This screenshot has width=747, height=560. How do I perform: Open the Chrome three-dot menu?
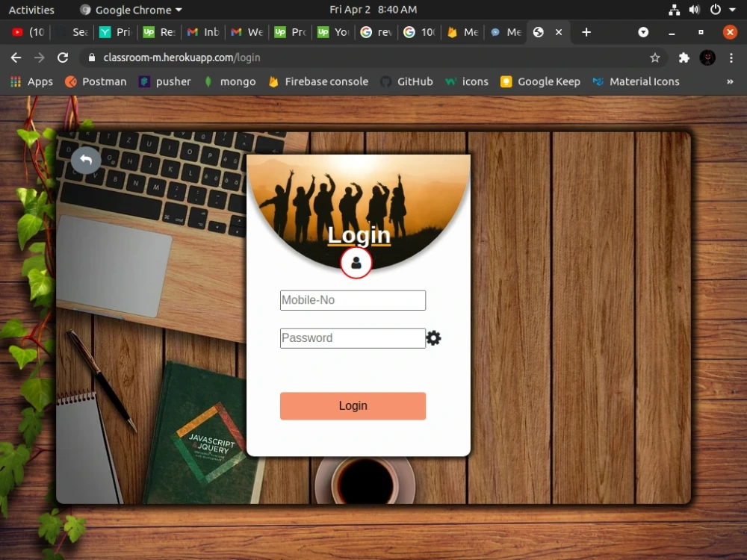click(731, 57)
